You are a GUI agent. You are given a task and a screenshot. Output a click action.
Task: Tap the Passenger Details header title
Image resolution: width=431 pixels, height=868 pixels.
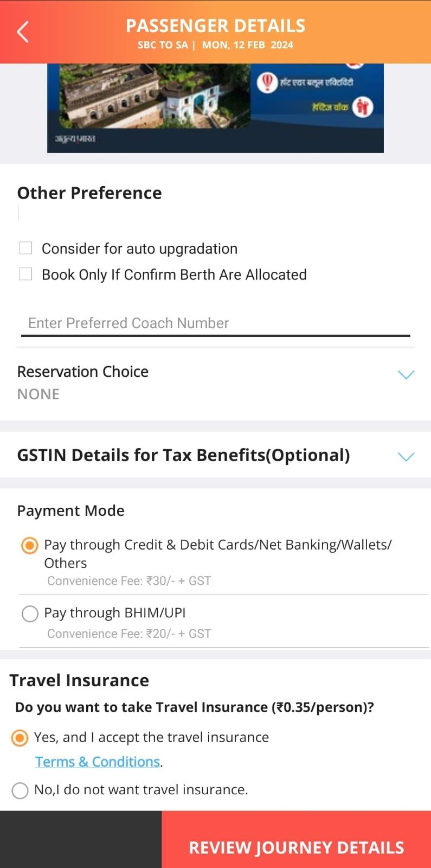tap(215, 26)
